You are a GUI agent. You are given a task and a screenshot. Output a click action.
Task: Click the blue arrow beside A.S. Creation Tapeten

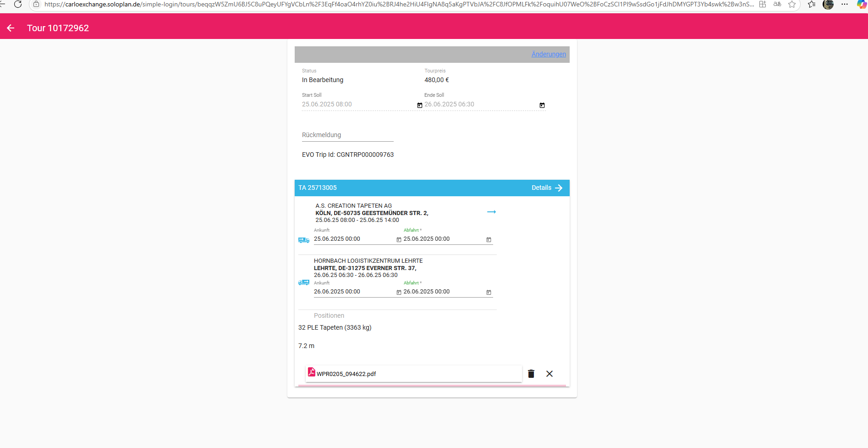click(491, 212)
